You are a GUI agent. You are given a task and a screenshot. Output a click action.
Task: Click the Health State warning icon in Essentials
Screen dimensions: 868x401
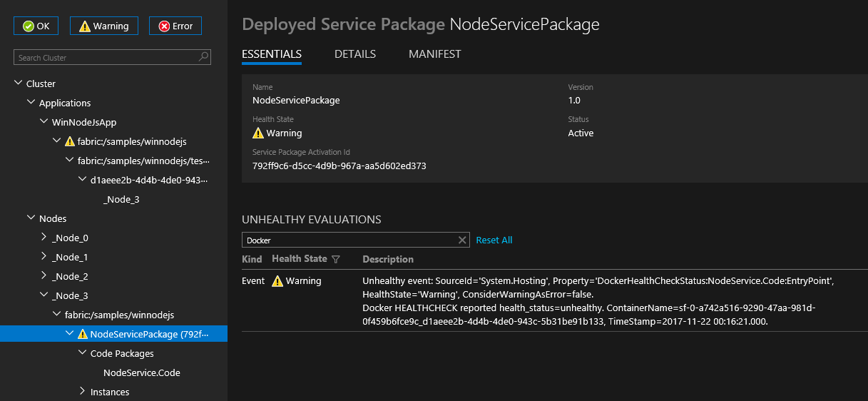[258, 133]
